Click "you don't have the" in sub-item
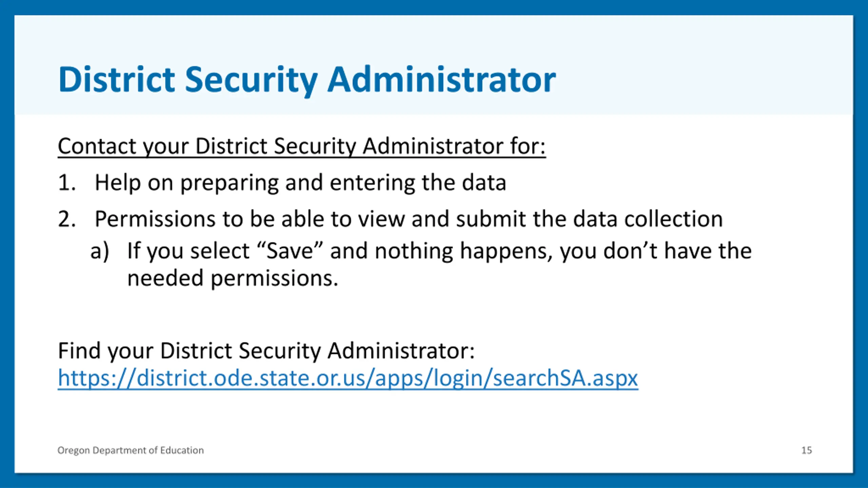Image resolution: width=868 pixels, height=488 pixels. point(655,251)
